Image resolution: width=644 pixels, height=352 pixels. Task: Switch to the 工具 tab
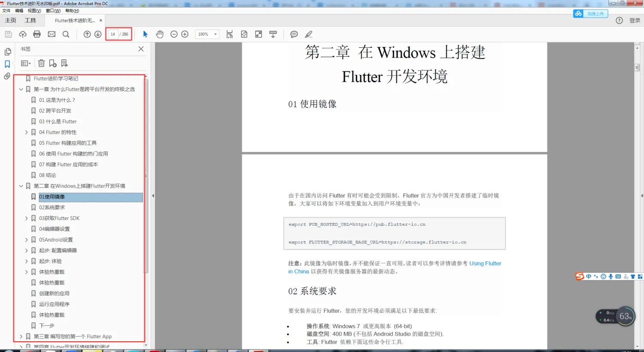tap(30, 20)
